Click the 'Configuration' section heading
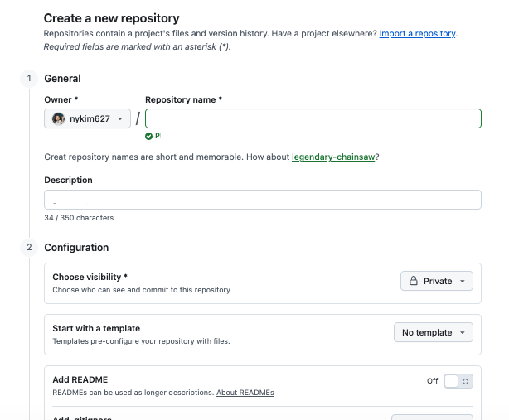 click(76, 248)
